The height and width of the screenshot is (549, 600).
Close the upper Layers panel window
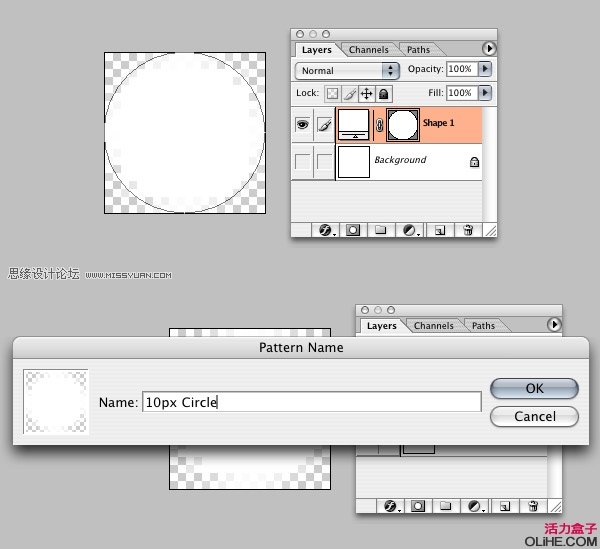(x=300, y=34)
